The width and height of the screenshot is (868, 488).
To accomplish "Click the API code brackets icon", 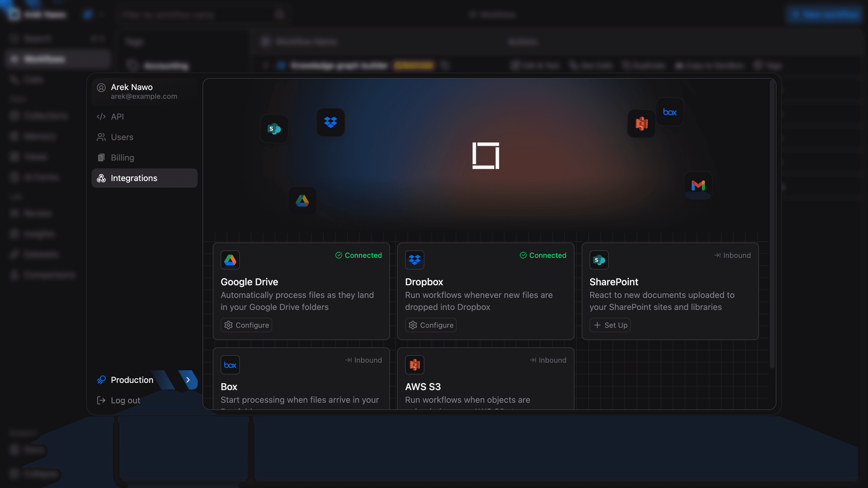I will (x=101, y=117).
